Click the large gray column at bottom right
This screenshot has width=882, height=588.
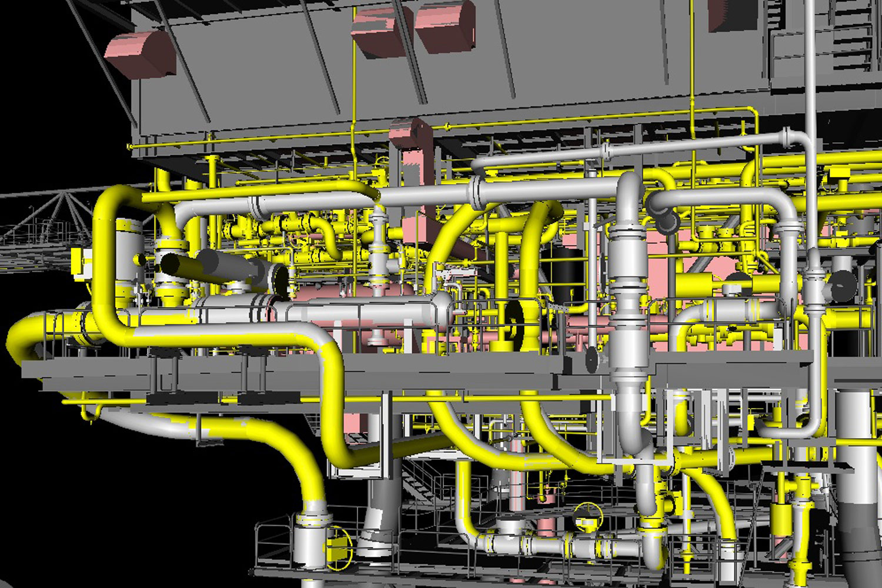858,470
